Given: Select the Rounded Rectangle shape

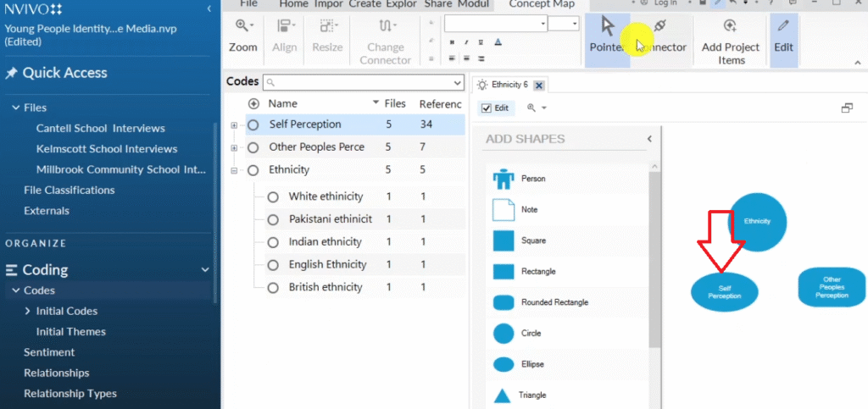Looking at the screenshot, I should point(504,302).
